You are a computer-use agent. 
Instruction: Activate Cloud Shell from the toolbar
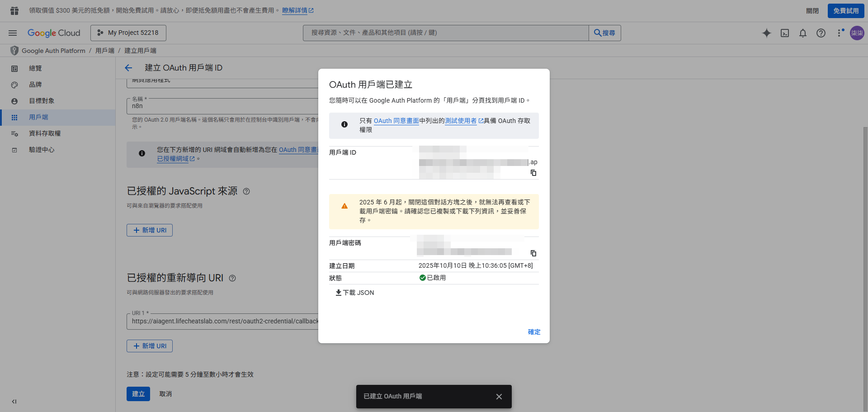click(x=785, y=33)
